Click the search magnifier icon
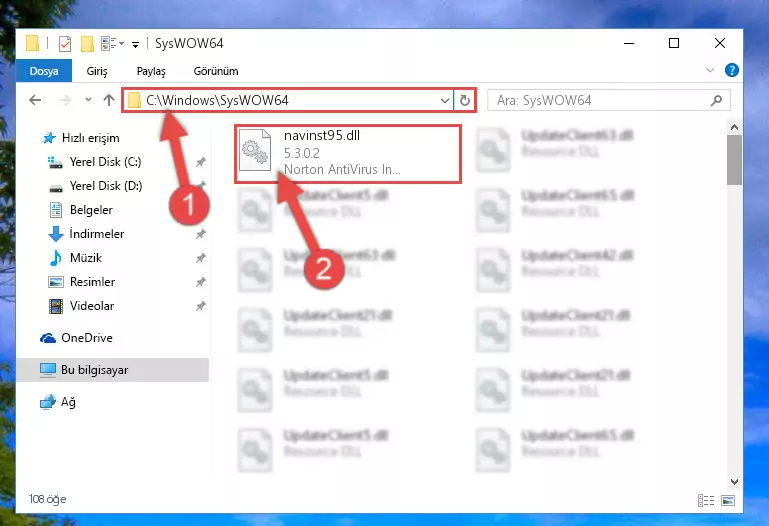Image resolution: width=769 pixels, height=526 pixels. [716, 100]
